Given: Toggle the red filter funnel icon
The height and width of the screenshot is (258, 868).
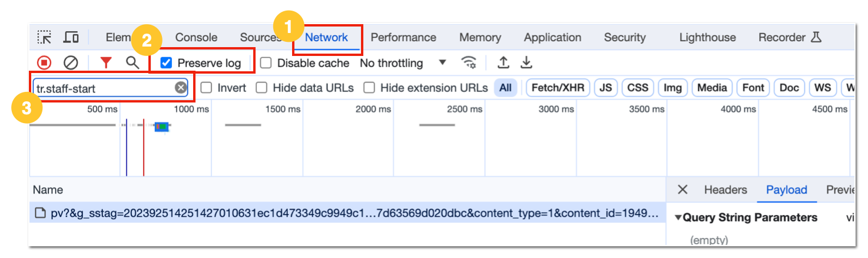Looking at the screenshot, I should (x=106, y=62).
